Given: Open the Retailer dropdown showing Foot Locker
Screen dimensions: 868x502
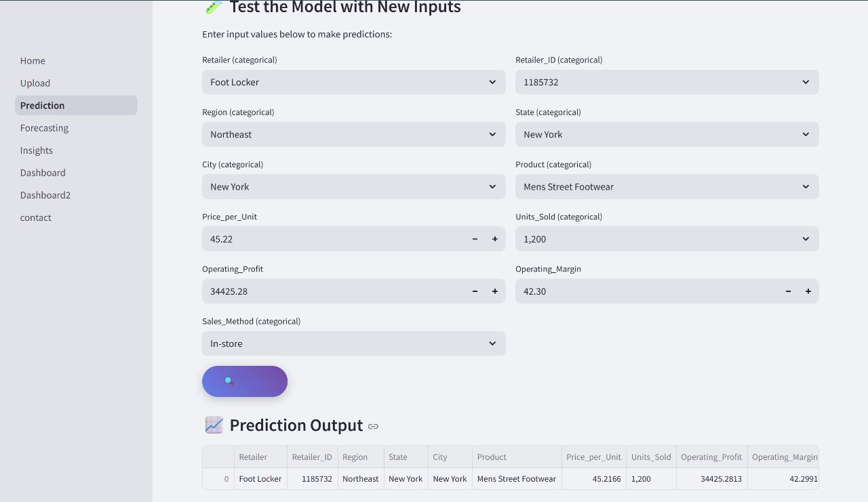Looking at the screenshot, I should 353,82.
